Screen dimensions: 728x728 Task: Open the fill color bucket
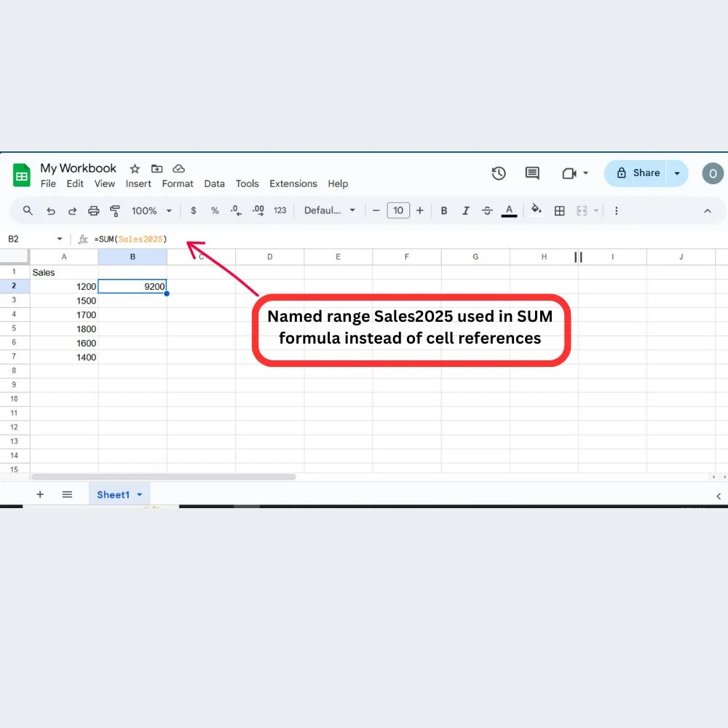point(537,209)
